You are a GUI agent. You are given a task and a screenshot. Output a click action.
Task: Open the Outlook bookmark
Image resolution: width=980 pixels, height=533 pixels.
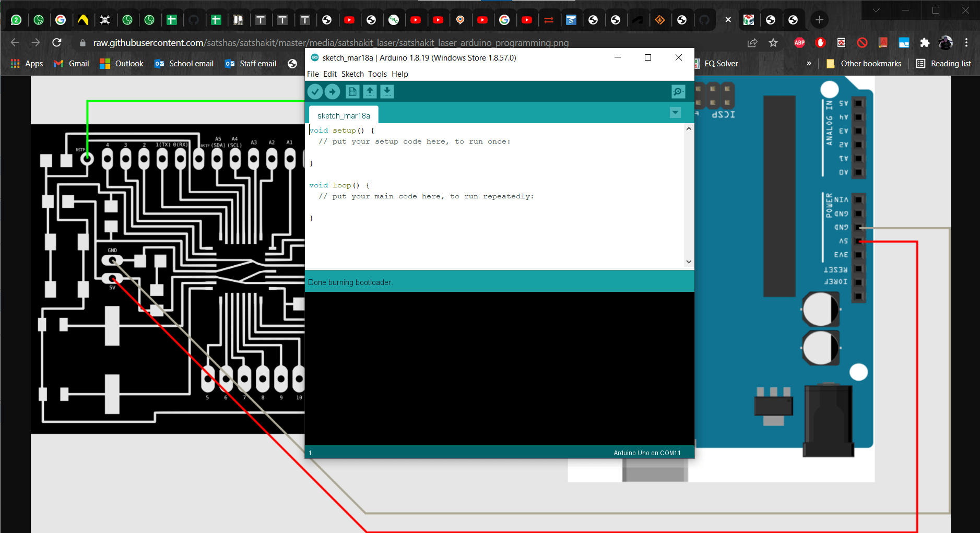click(122, 64)
